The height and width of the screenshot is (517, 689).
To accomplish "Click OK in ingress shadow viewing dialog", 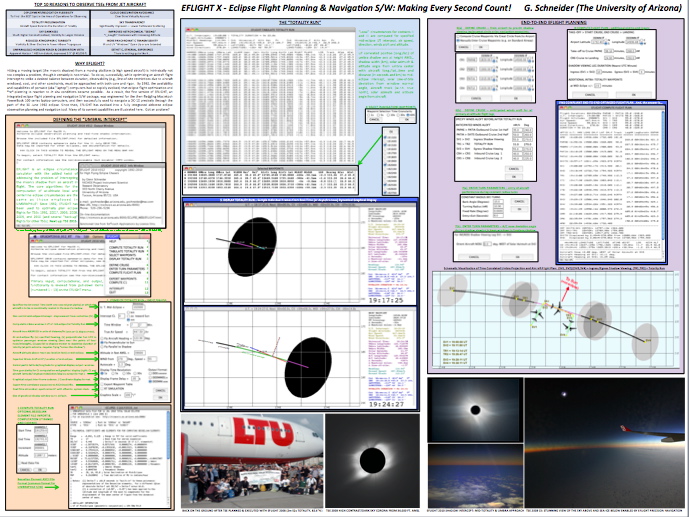I will point(518,257).
